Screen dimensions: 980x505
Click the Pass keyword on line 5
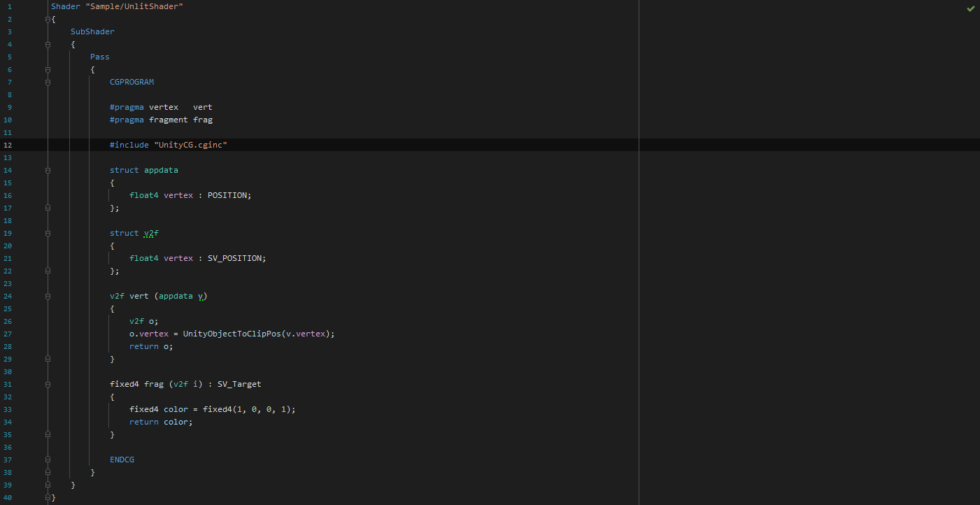click(100, 57)
